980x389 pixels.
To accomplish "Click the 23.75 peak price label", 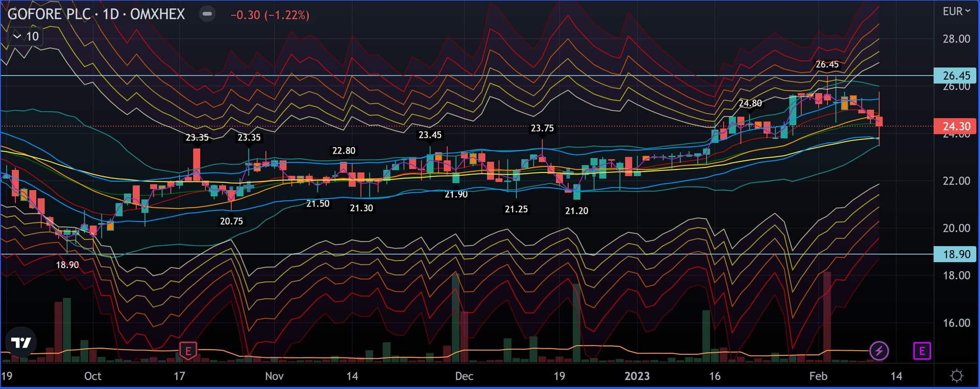I will (542, 128).
